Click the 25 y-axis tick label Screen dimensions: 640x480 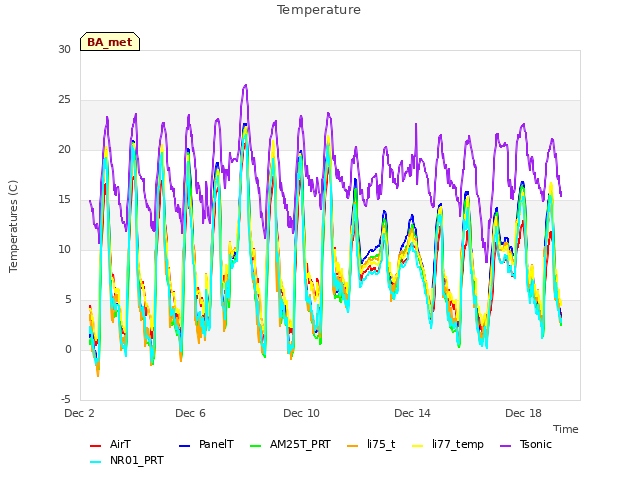point(64,100)
